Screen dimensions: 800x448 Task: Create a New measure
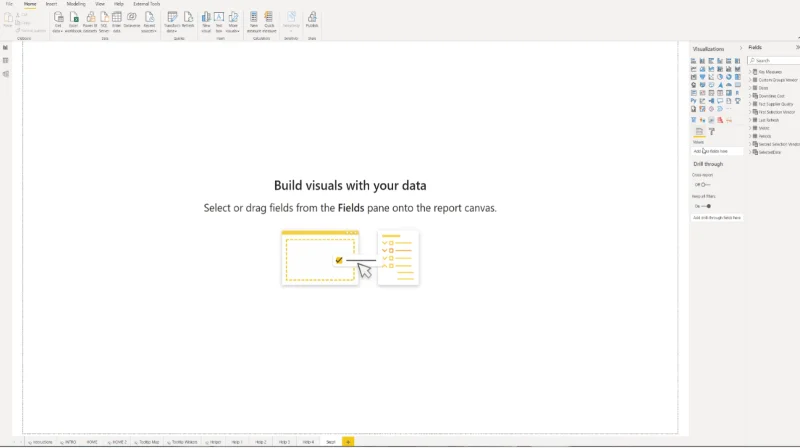[254, 22]
